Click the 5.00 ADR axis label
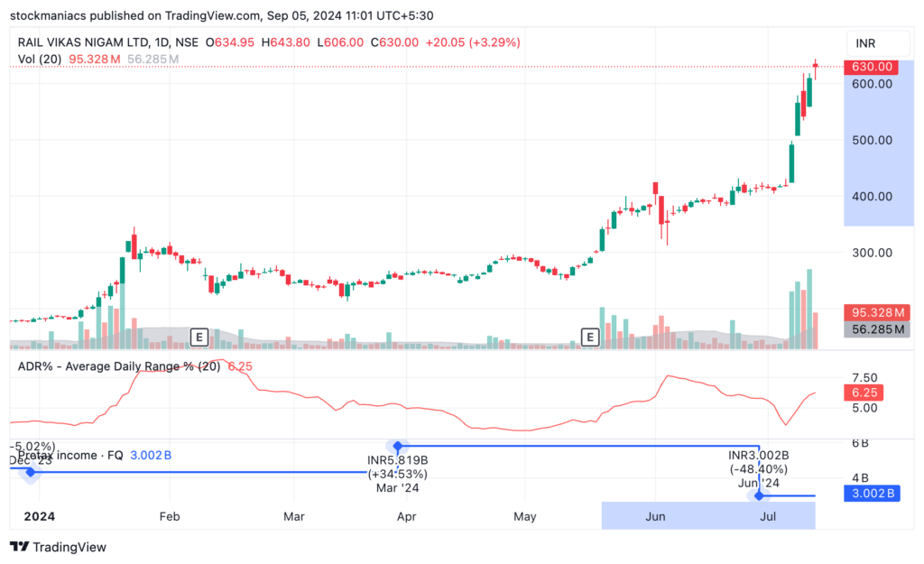Image resolution: width=924 pixels, height=564 pixels. coord(864,408)
